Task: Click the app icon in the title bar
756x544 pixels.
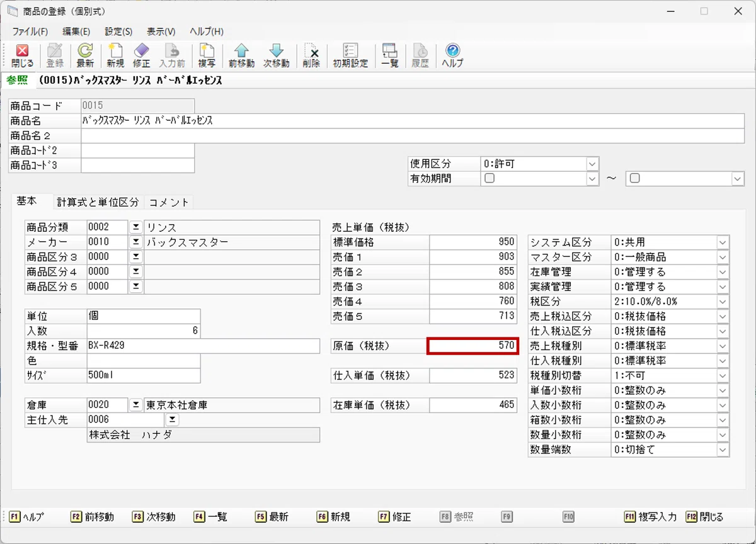Action: (11, 11)
